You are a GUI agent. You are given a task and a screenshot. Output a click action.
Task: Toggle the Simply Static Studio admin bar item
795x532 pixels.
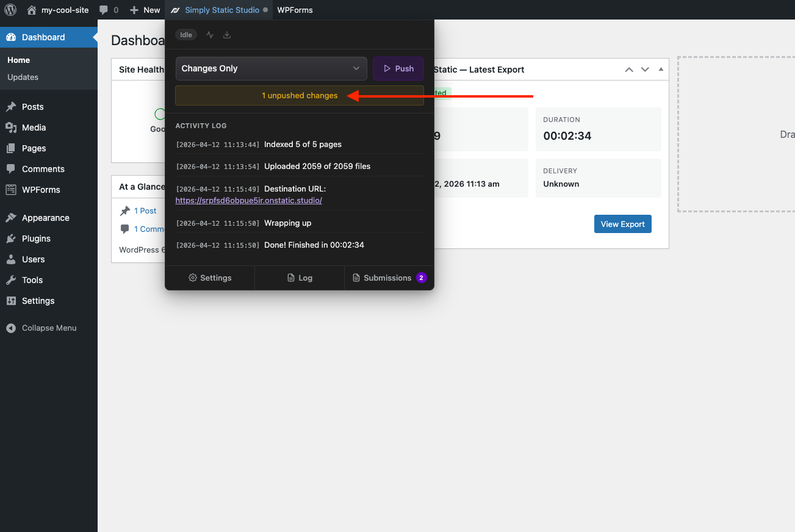pos(219,10)
